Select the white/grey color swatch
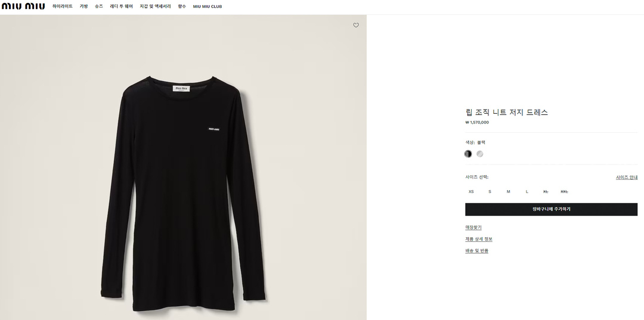Image resolution: width=644 pixels, height=320 pixels. [480, 154]
